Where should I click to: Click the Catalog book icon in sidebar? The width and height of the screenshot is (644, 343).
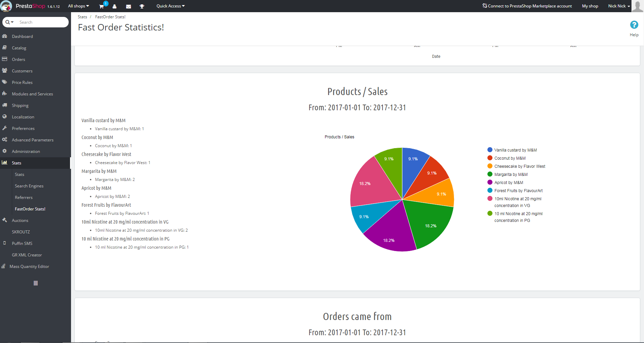(5, 48)
